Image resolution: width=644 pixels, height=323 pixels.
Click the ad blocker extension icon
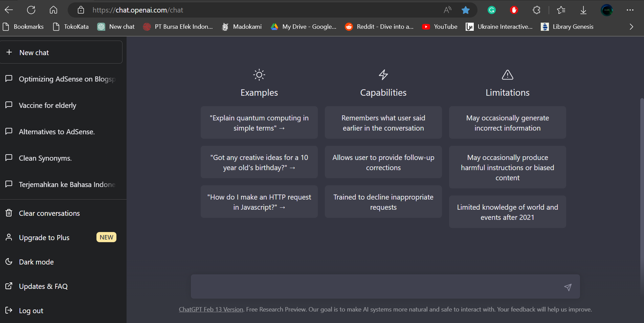514,10
